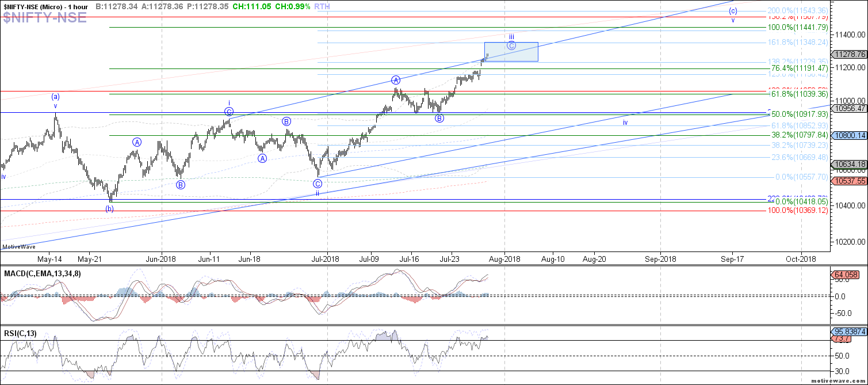Screen dimensions: 868x385
Task: Click the 76.4%(11191.47) Fibonacci label
Action: (x=800, y=68)
